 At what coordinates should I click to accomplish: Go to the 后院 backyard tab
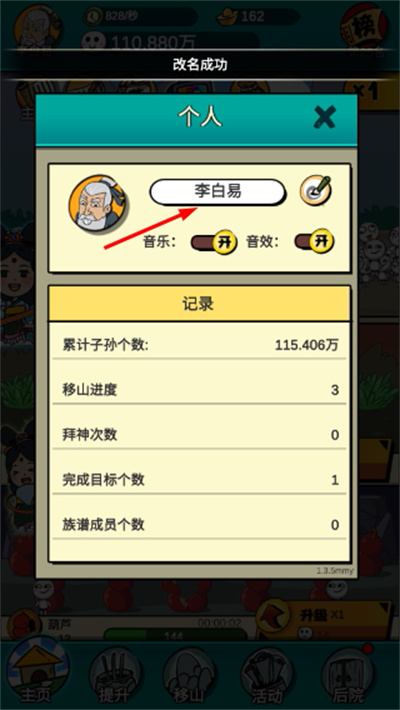pyautogui.click(x=348, y=677)
